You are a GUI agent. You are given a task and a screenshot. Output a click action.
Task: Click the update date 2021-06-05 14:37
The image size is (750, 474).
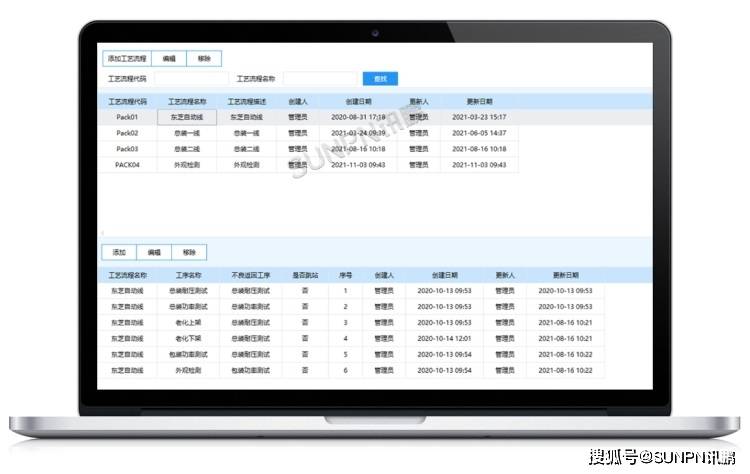[x=479, y=133]
